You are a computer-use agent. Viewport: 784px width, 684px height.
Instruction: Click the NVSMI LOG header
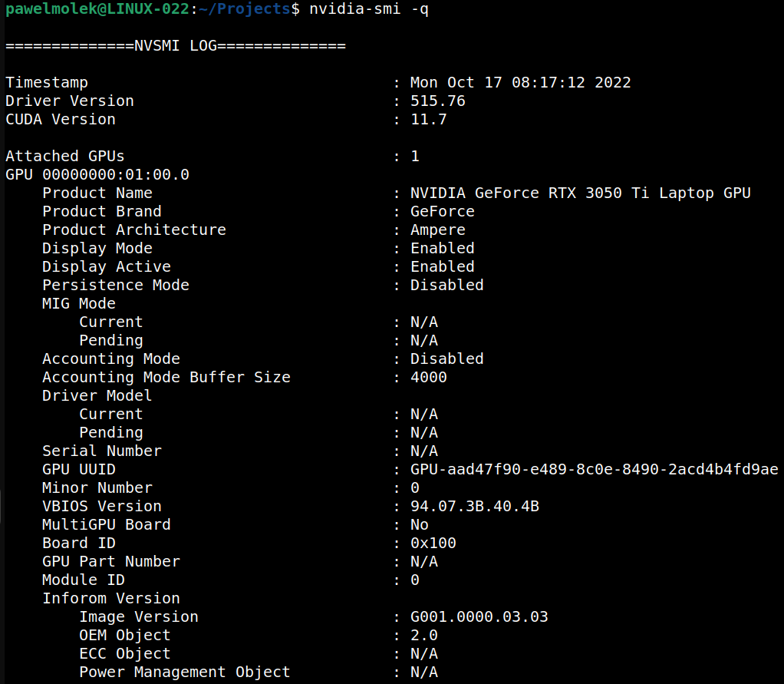[174, 45]
